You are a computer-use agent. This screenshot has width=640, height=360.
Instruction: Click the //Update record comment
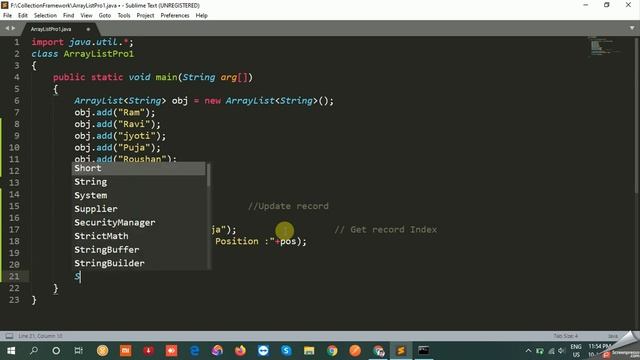288,206
